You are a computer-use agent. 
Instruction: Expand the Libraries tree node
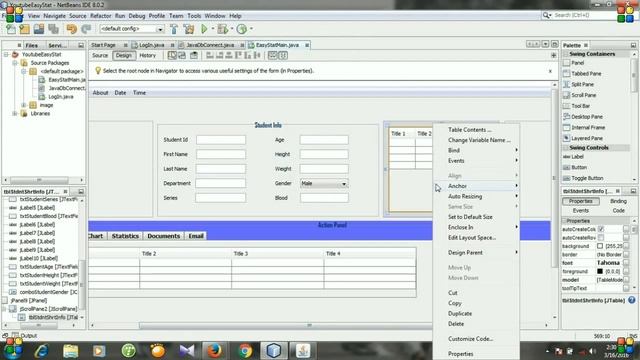(x=15, y=113)
